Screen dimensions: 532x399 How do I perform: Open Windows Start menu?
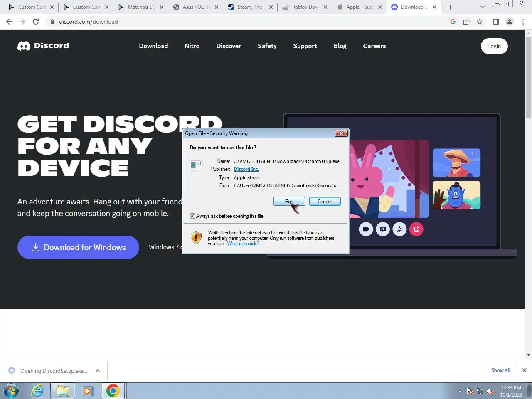coord(11,391)
